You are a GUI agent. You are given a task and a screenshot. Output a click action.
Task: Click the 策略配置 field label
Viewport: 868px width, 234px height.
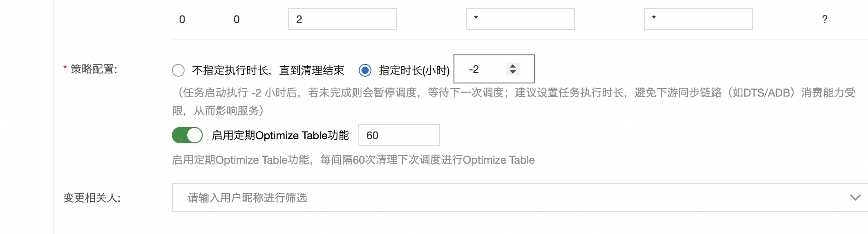pos(94,69)
